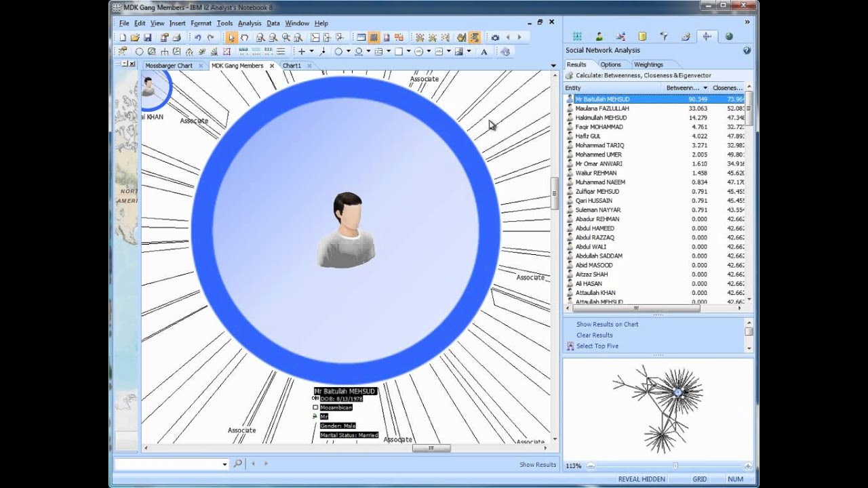This screenshot has height=488, width=868.
Task: Click the Mr Baitullah MEHSUD entity icon on chart
Action: (346, 229)
